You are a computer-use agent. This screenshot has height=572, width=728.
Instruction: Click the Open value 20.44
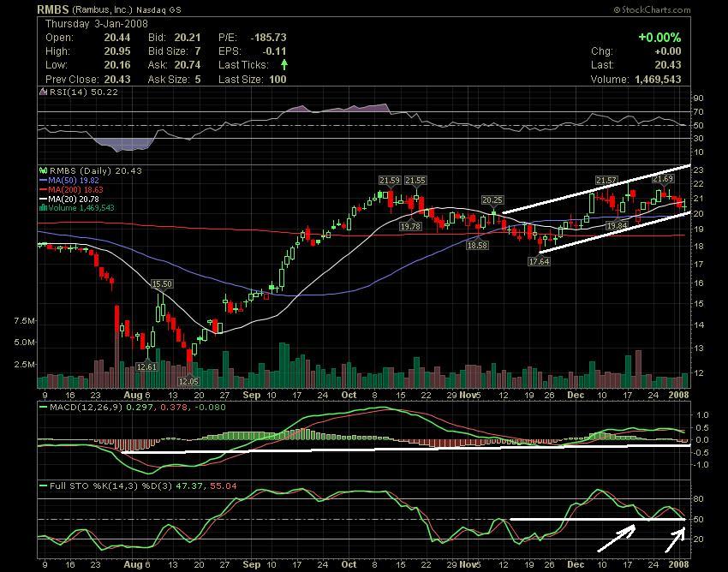click(117, 38)
